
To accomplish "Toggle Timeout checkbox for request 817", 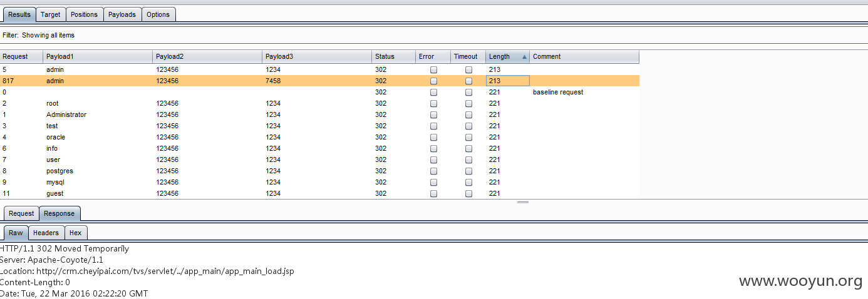I will 468,81.
